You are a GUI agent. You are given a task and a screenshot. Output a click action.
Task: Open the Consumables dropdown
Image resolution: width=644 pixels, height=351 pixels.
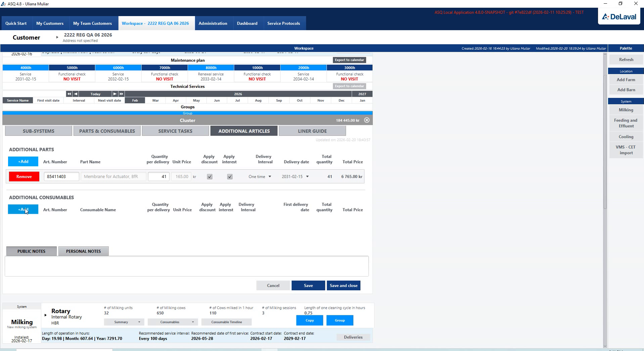[x=172, y=322]
